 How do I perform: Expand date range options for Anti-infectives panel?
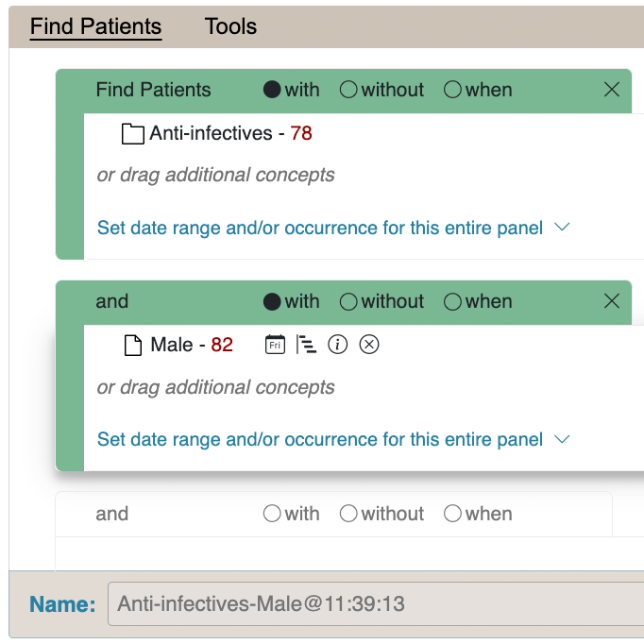(x=333, y=228)
